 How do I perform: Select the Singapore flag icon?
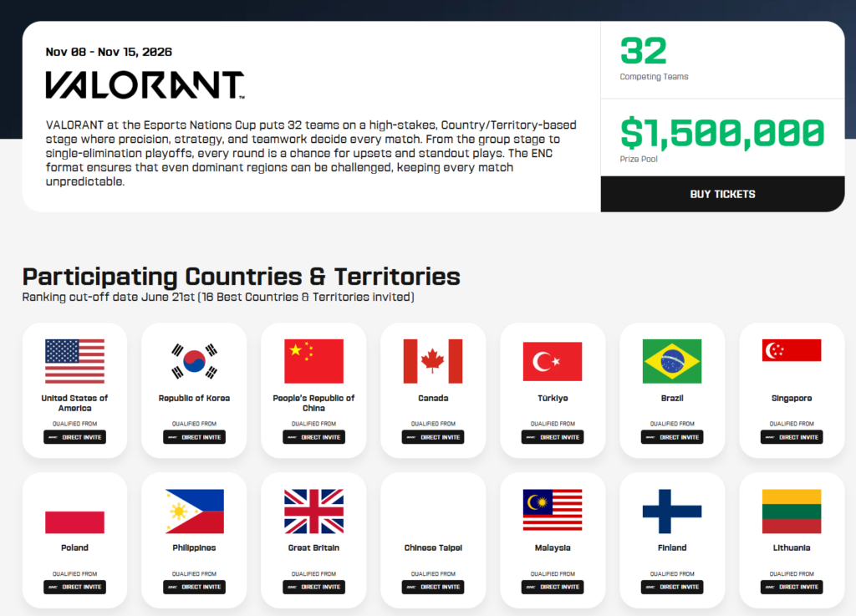pyautogui.click(x=792, y=350)
